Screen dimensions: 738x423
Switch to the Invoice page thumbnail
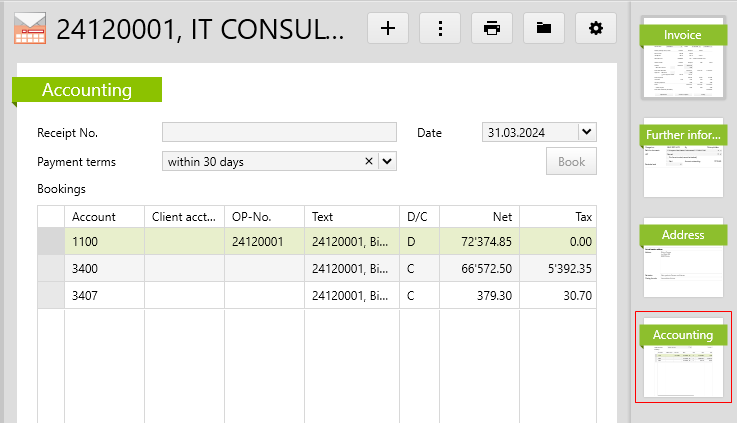pyautogui.click(x=683, y=59)
